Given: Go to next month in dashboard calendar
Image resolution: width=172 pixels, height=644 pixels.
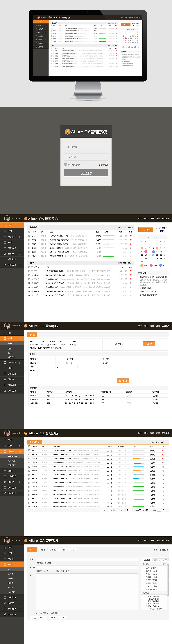Looking at the screenshot, I should pyautogui.click(x=165, y=237).
